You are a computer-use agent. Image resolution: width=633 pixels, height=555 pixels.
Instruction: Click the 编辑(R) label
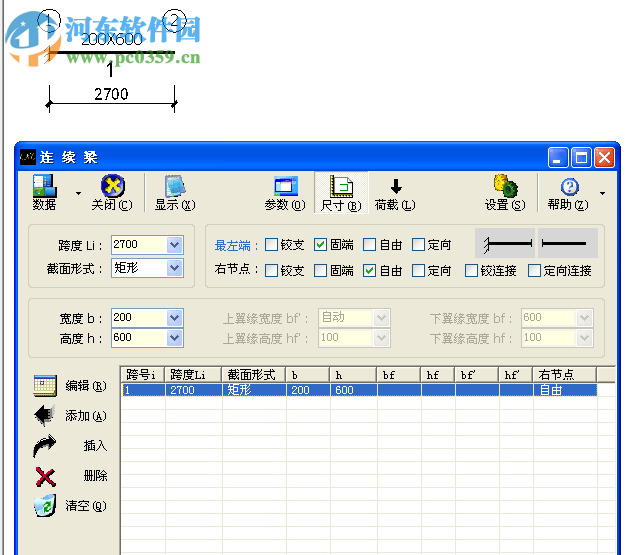86,386
